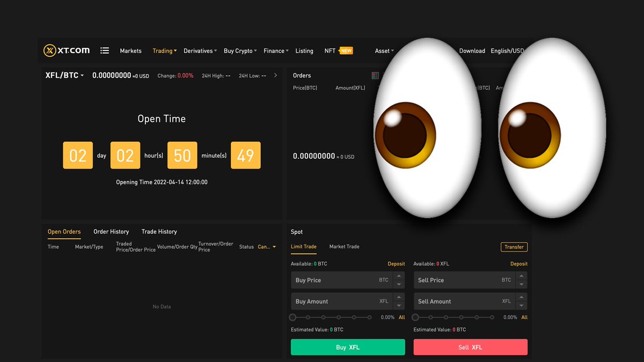
Task: Open the XFL/BTC pair selector
Action: [x=65, y=76]
